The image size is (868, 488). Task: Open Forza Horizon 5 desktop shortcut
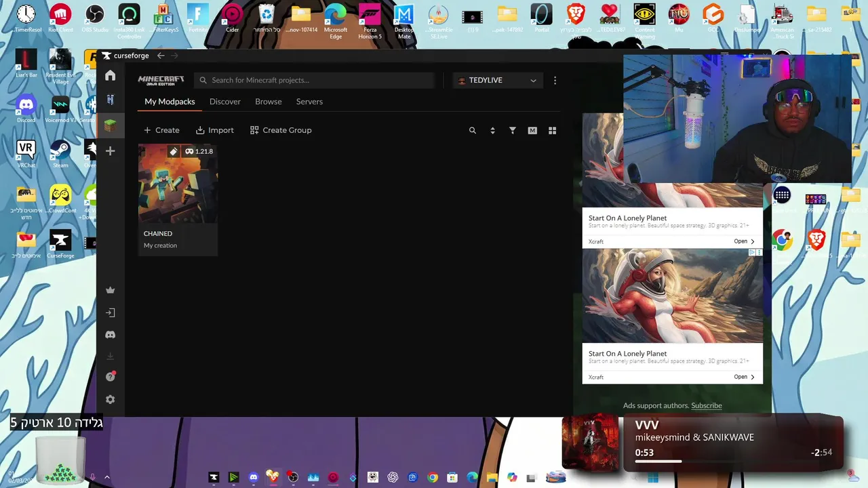tap(370, 21)
